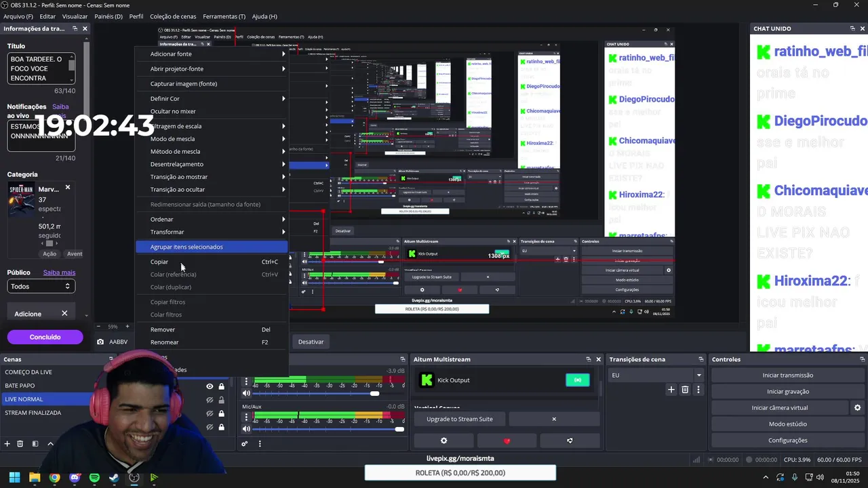The height and width of the screenshot is (488, 868).
Task: Expand Transição ao mostrar submenu
Action: (x=212, y=177)
